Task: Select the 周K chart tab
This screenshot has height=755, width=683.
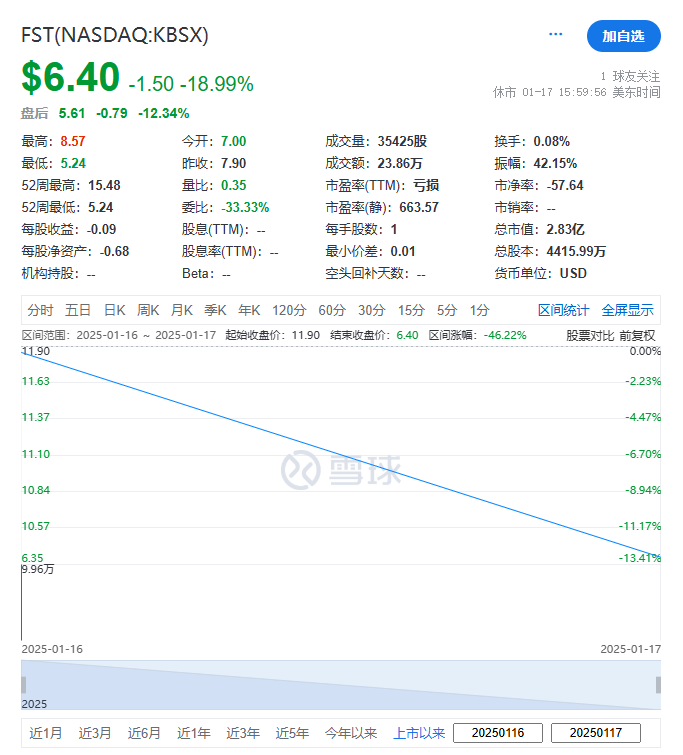Action: 148,310
